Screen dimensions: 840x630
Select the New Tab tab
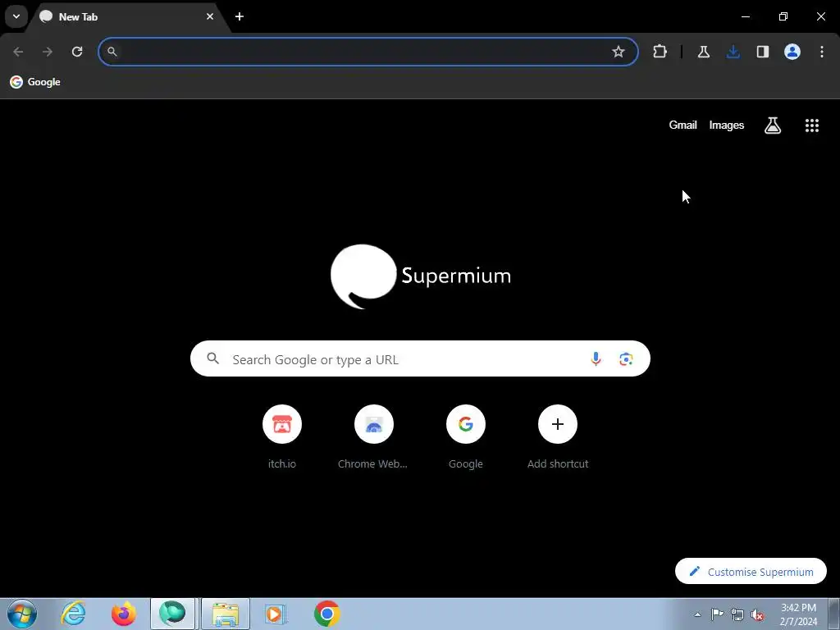(x=130, y=16)
